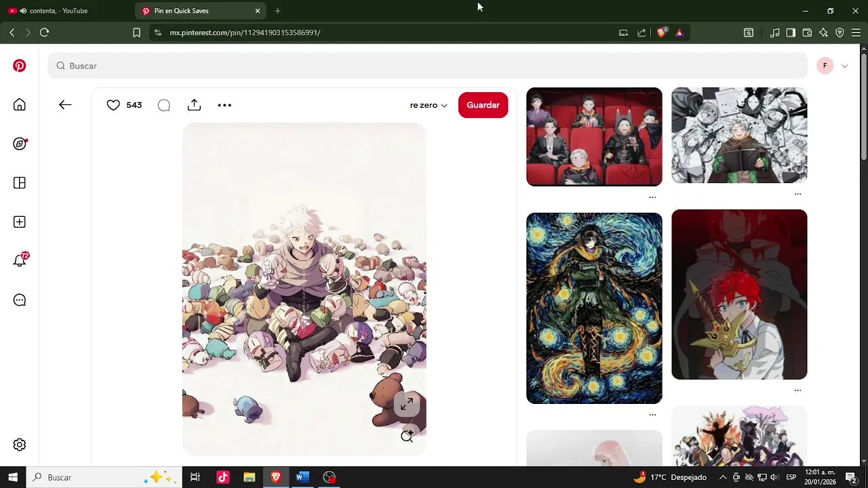Click the install app icon in address bar

pos(623,32)
